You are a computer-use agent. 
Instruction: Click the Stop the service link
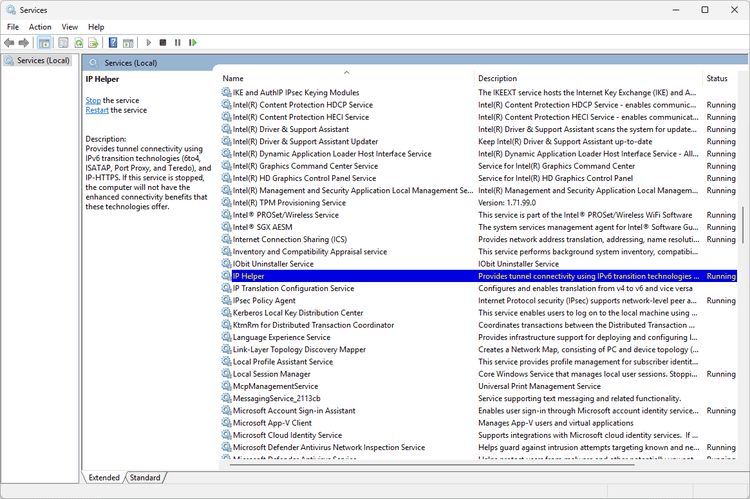point(93,101)
